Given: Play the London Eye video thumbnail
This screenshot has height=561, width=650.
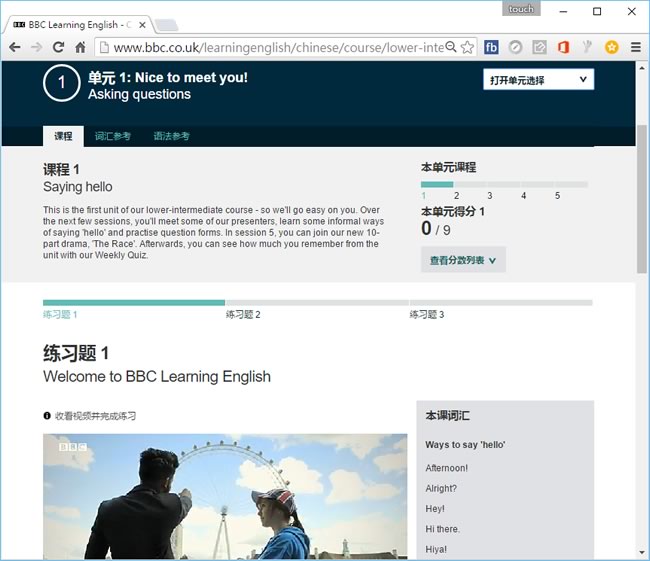Looking at the screenshot, I should [x=225, y=497].
